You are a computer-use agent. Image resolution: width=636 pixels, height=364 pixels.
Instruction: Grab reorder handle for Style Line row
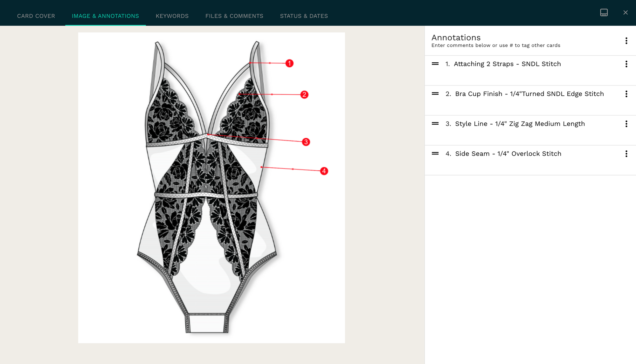coord(435,124)
